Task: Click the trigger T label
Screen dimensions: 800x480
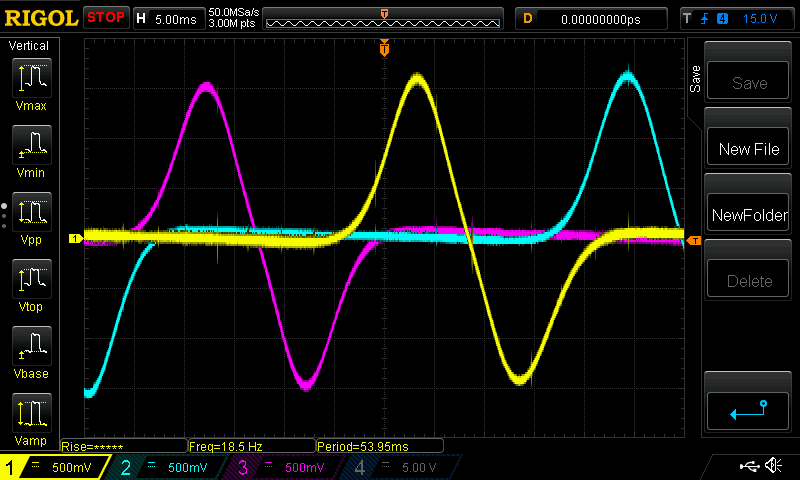Action: click(687, 19)
